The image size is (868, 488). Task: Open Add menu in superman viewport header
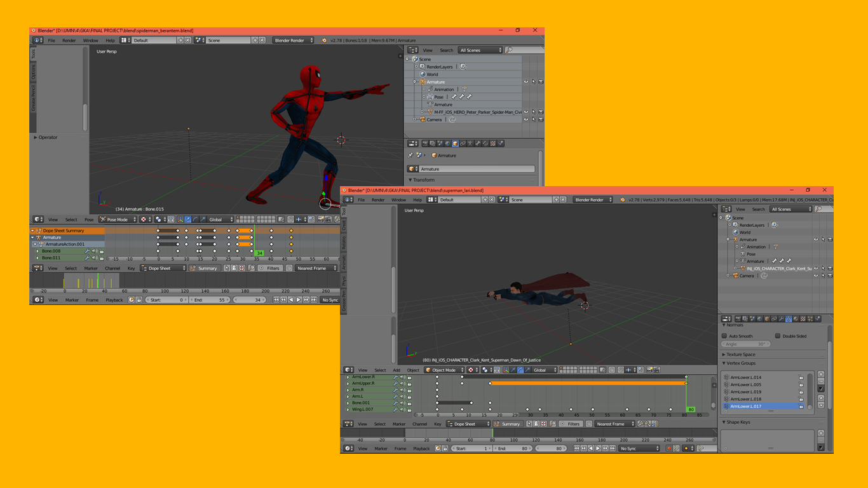[x=397, y=370]
